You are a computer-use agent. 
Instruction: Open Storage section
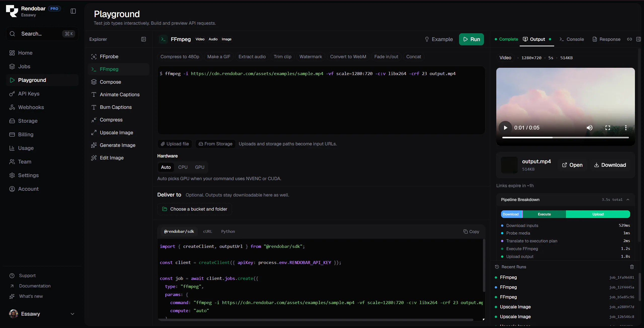(x=42, y=121)
